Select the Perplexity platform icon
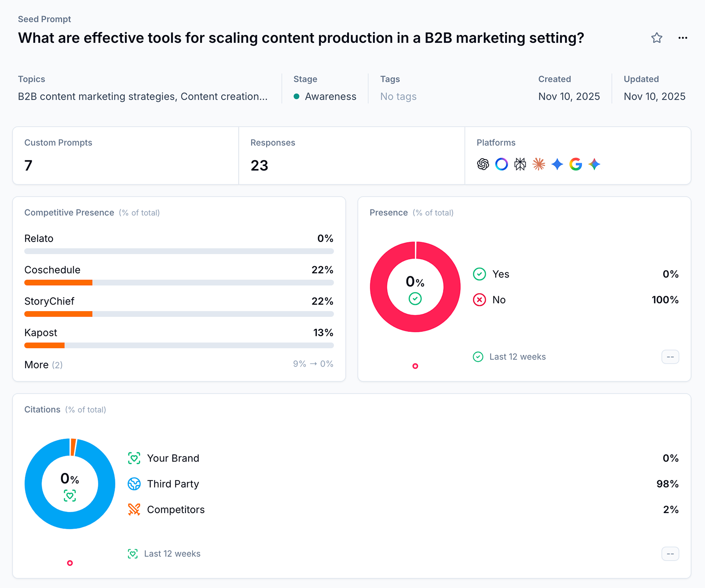Screen dimensions: 705x588 coord(520,164)
